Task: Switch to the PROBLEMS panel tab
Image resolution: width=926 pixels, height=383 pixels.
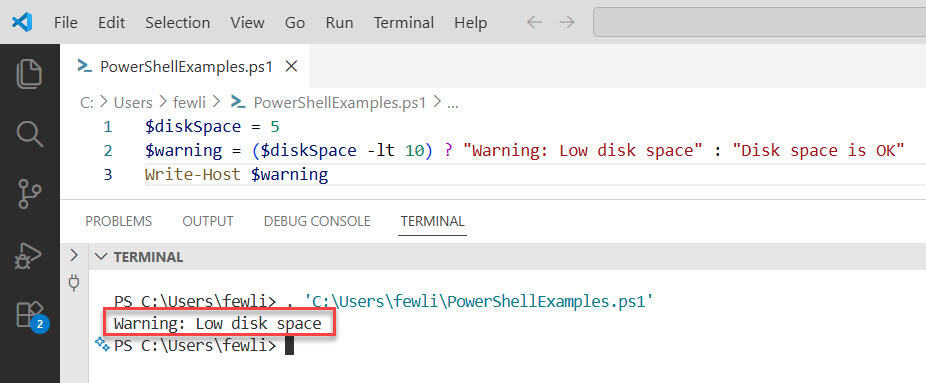Action: (119, 221)
